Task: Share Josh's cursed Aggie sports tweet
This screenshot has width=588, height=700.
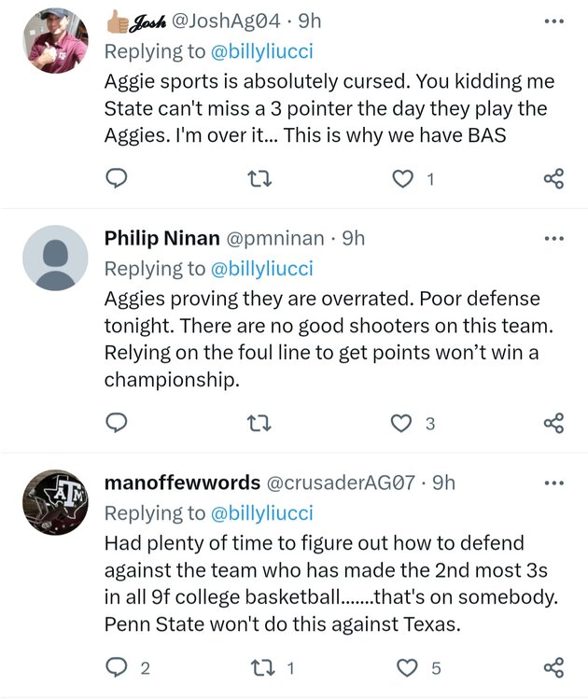Action: pyautogui.click(x=553, y=178)
